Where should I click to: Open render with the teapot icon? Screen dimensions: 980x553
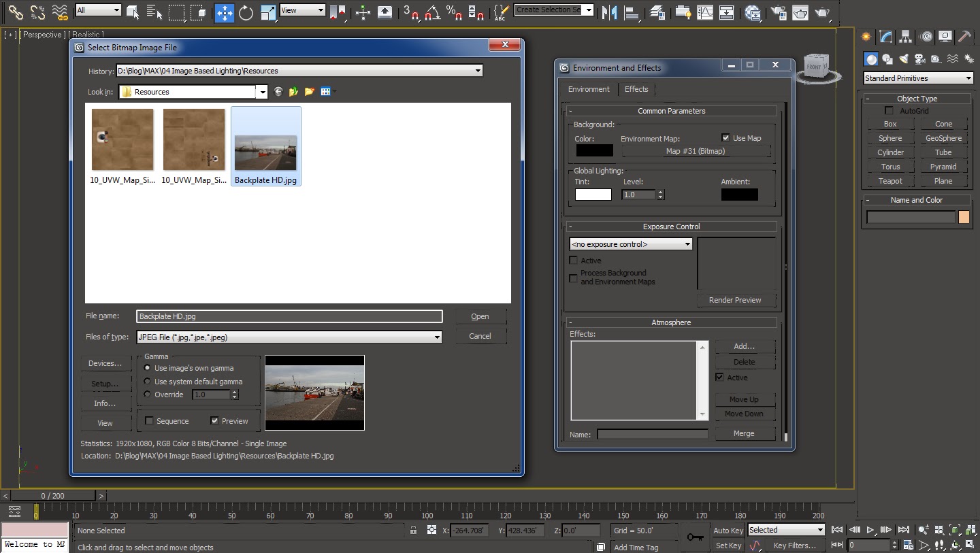point(822,12)
